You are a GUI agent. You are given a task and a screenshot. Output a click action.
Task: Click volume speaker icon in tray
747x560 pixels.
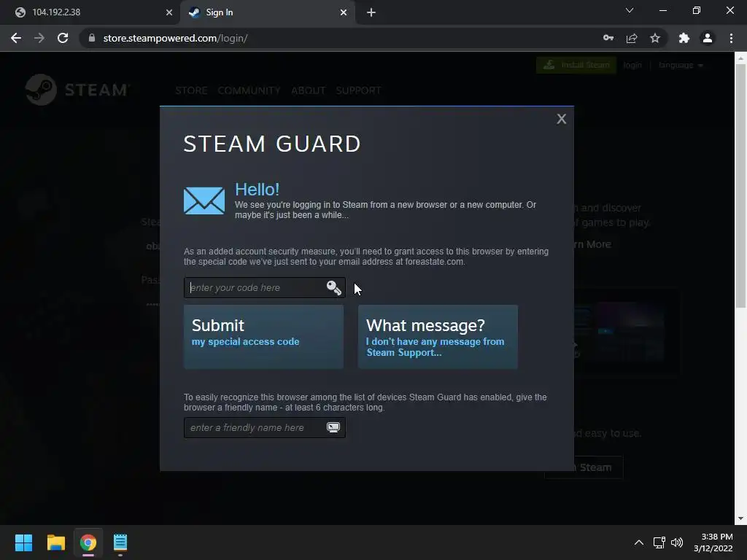tap(676, 542)
